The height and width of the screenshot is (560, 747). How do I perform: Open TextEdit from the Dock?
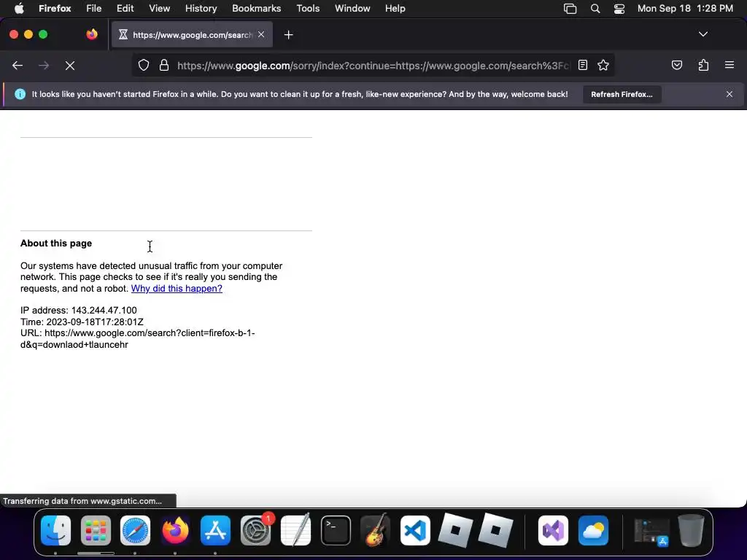[295, 531]
